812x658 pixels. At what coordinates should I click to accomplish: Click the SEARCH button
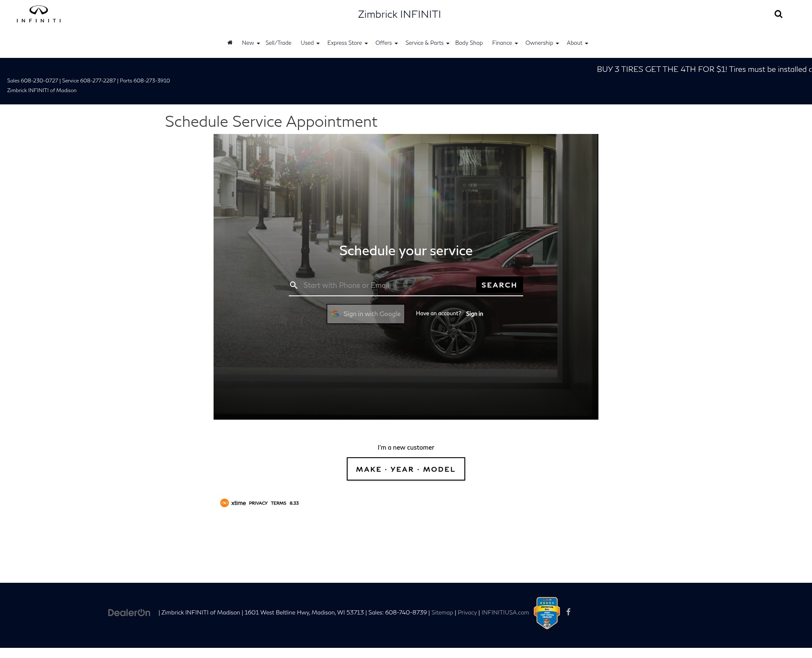[499, 285]
